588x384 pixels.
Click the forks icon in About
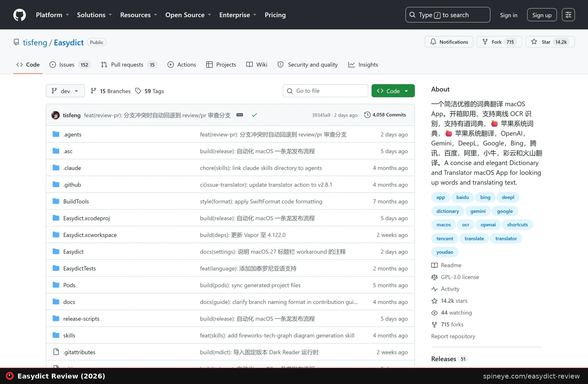tap(434, 324)
